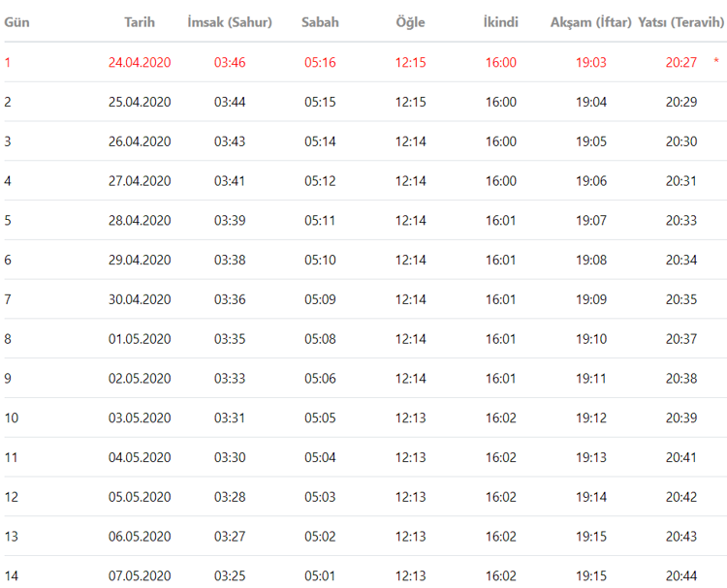Select the date cell 07.05.2020
This screenshot has height=588, width=727.
140,576
